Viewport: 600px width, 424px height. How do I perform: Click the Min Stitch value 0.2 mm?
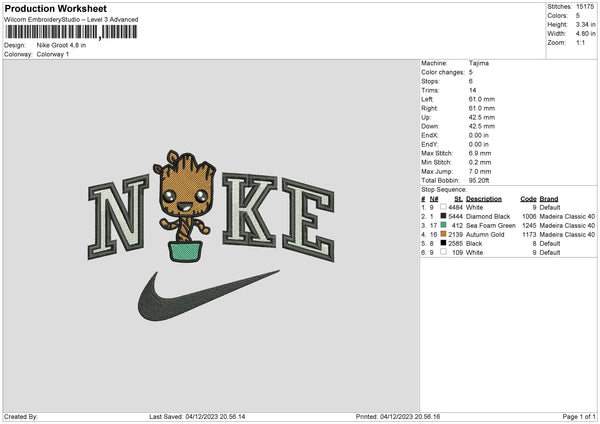(480, 162)
